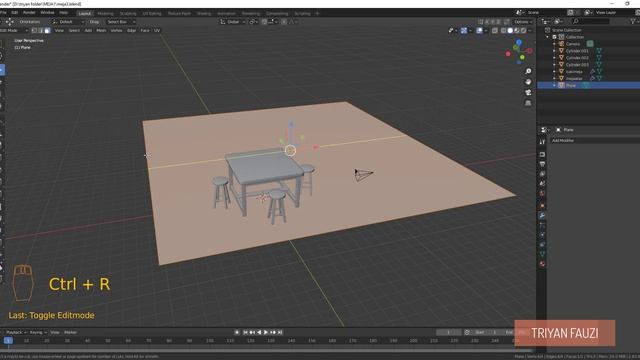
Task: Open the Mesh menu
Action: (x=101, y=31)
